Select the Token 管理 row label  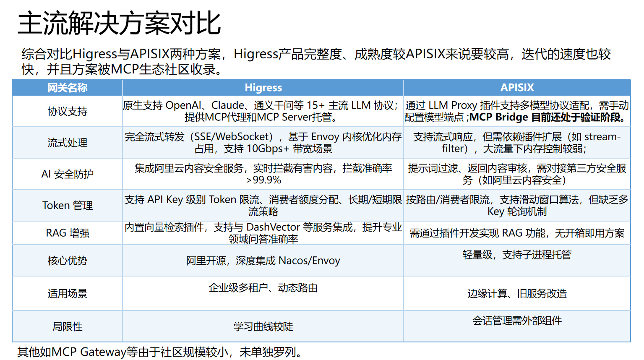coord(67,206)
